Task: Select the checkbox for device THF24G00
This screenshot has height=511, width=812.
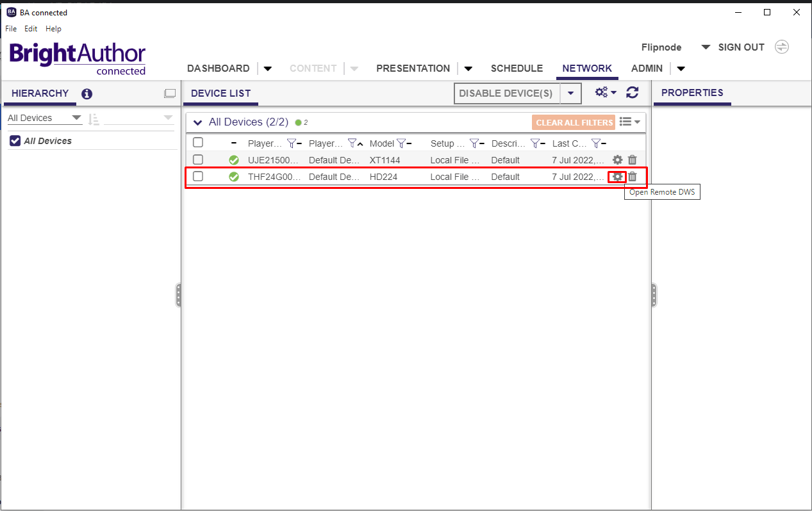Action: (198, 177)
